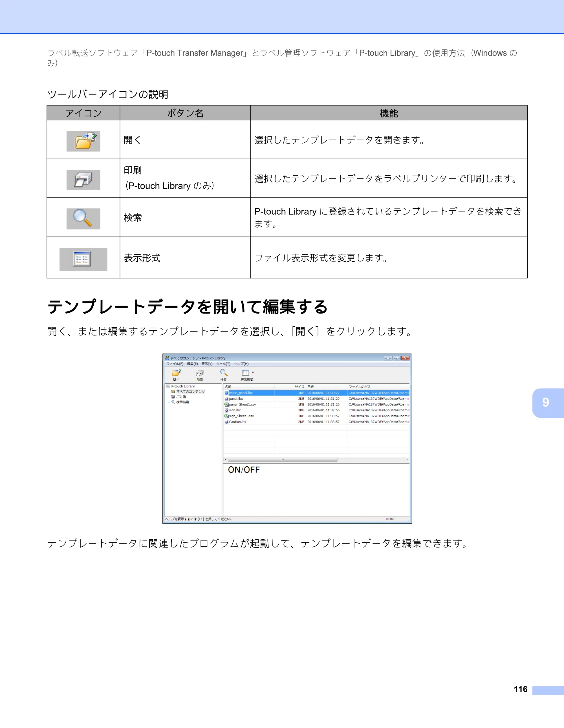Open the ファイル(F) menu
Viewport: 564px width, 728px height.
coord(175,364)
